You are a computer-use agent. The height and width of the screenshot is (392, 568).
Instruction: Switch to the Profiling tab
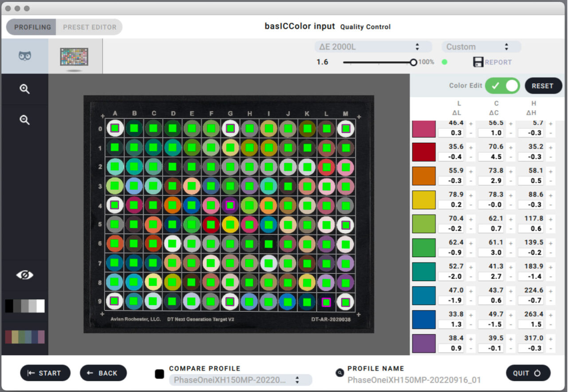coord(32,27)
